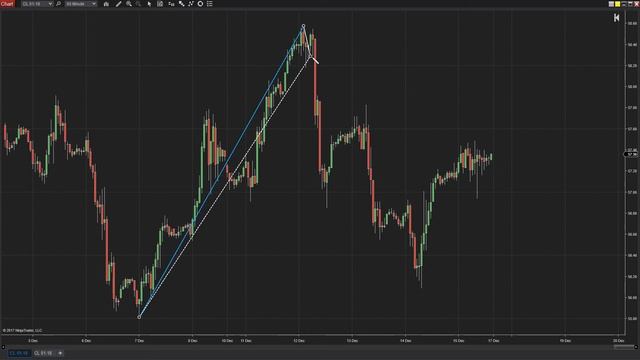640x360 pixels.
Task: Open the Strategies icon
Action: pyautogui.click(x=191, y=4)
